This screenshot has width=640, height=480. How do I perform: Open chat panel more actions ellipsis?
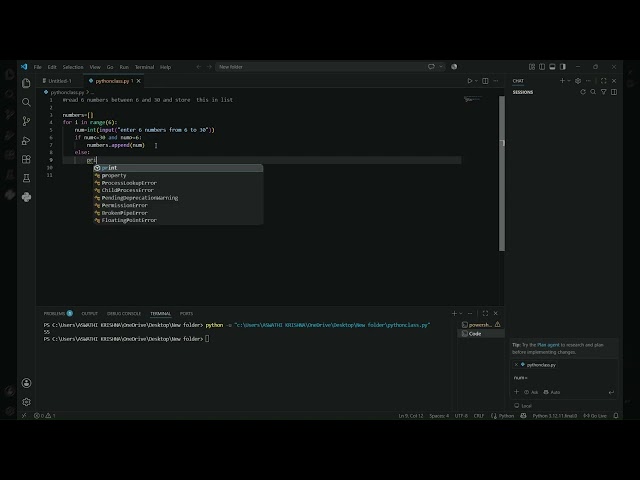click(588, 81)
